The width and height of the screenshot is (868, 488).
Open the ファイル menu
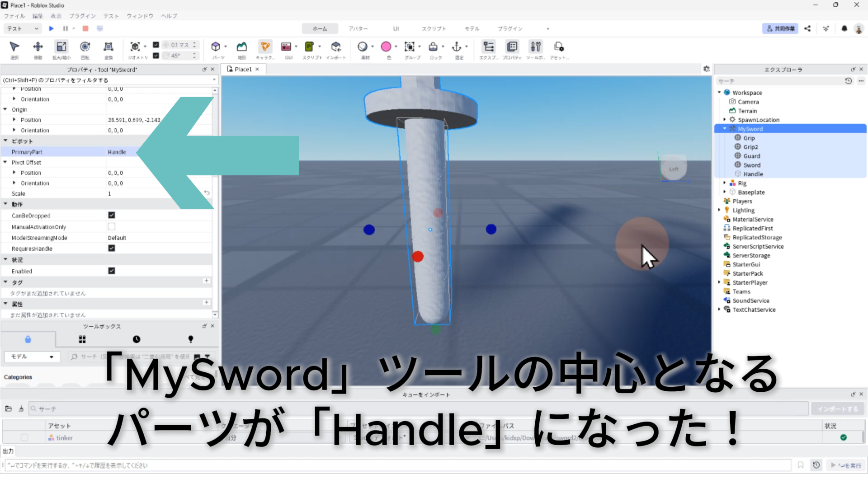click(14, 16)
